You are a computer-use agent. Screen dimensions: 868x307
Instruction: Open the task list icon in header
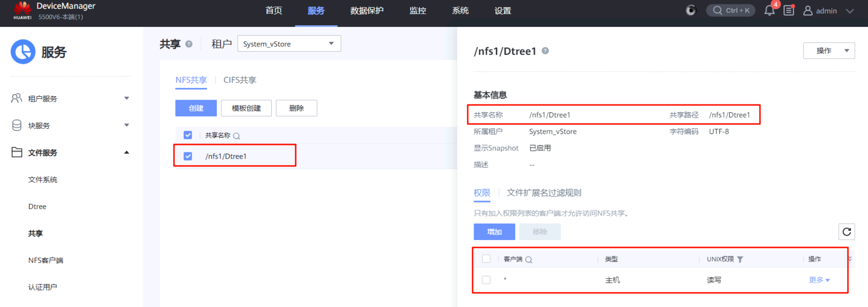click(789, 11)
